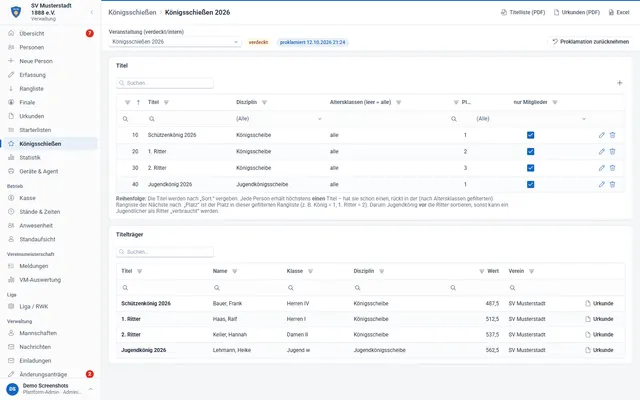Uncheck nur Mitglieder for Jugendkönig 2026
The width and height of the screenshot is (640, 400).
pyautogui.click(x=530, y=184)
